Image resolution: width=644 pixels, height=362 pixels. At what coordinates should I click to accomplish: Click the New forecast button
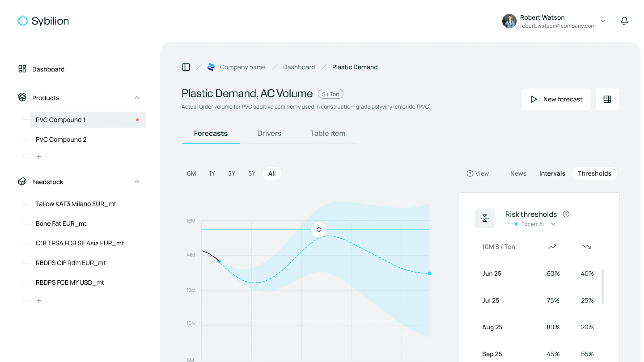pyautogui.click(x=556, y=99)
